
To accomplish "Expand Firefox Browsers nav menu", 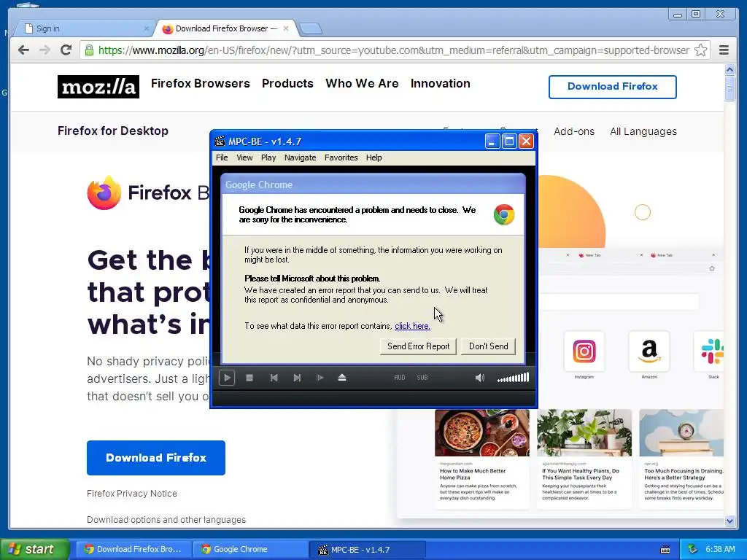I will (200, 83).
